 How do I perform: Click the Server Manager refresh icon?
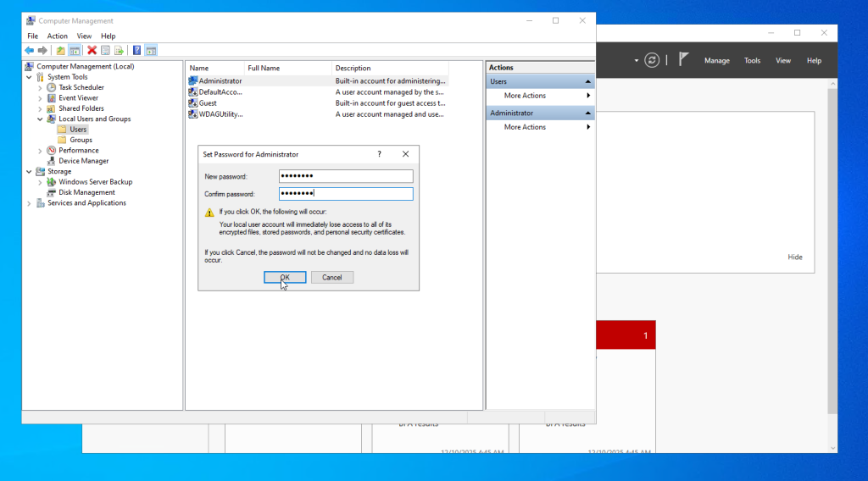(x=652, y=60)
